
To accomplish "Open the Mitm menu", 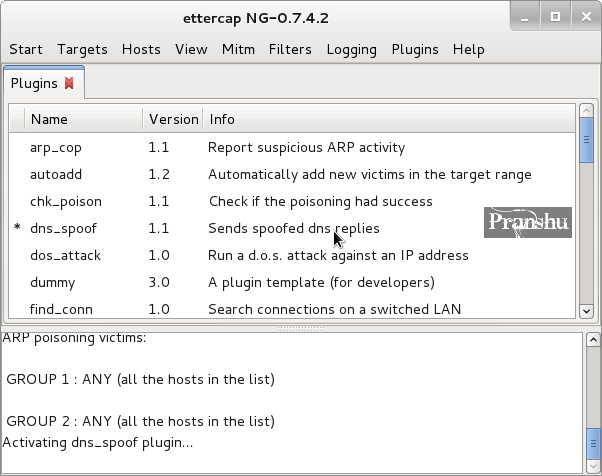I will [x=238, y=50].
